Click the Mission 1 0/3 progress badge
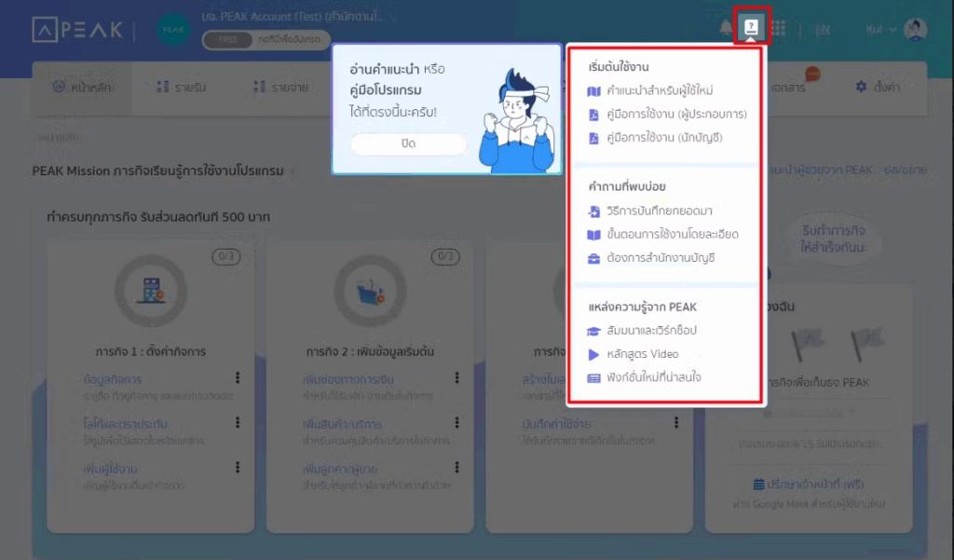Image resolution: width=954 pixels, height=560 pixels. click(x=225, y=256)
